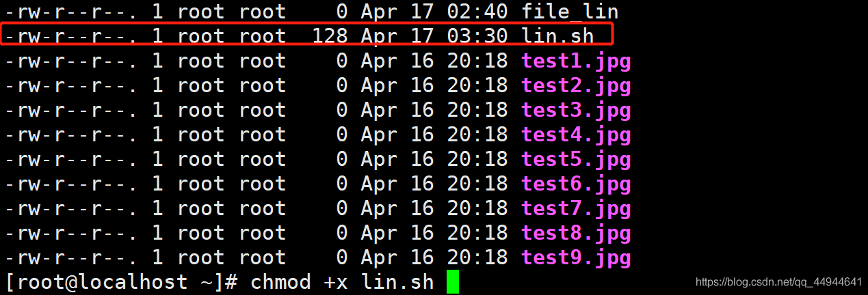The image size is (868, 295).
Task: Click the 02:40 timestamp of file_lin
Action: coord(477,11)
